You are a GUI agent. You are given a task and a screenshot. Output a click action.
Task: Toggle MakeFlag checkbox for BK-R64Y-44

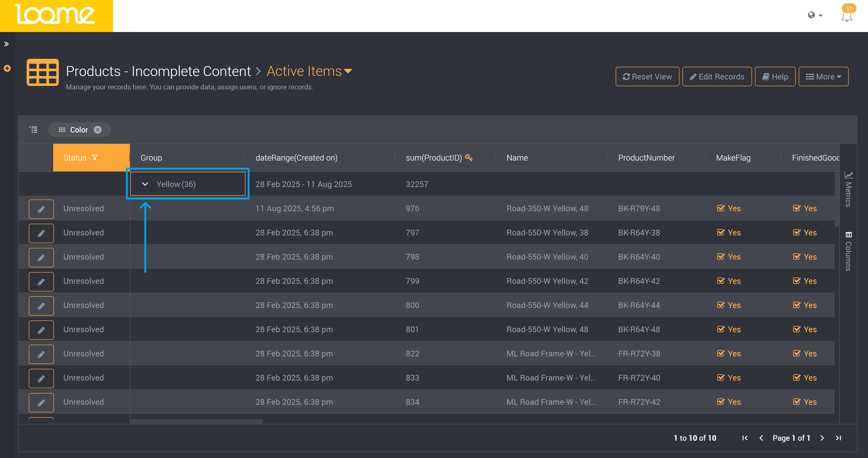[720, 305]
